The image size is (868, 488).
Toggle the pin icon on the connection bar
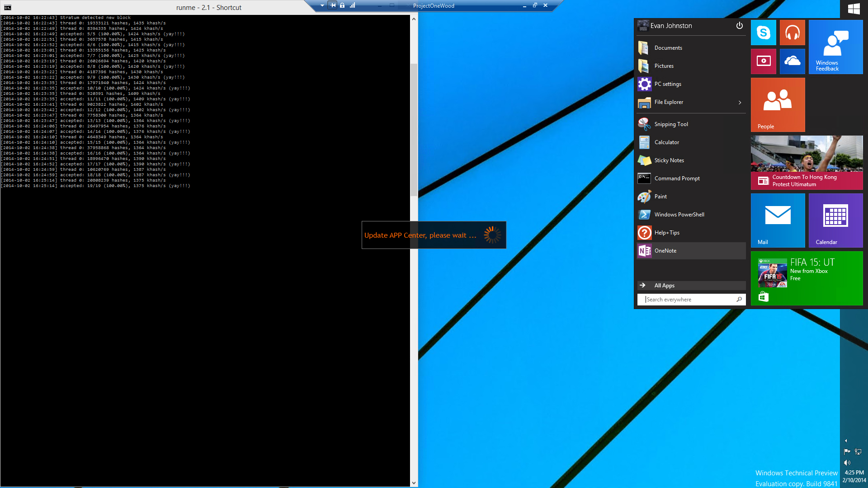click(x=333, y=5)
